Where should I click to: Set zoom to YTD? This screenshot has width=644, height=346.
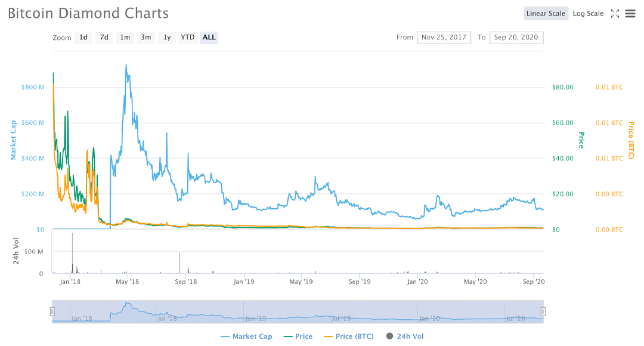tap(188, 38)
